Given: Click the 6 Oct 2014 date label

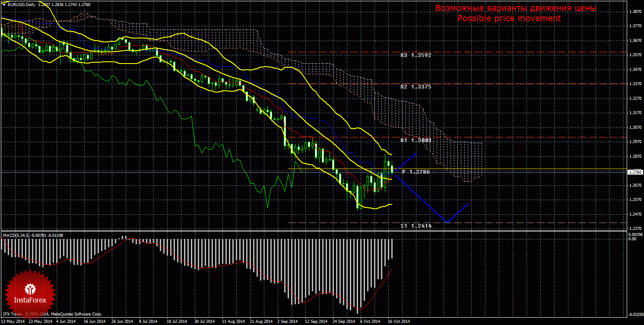Looking at the screenshot, I should tap(370, 322).
